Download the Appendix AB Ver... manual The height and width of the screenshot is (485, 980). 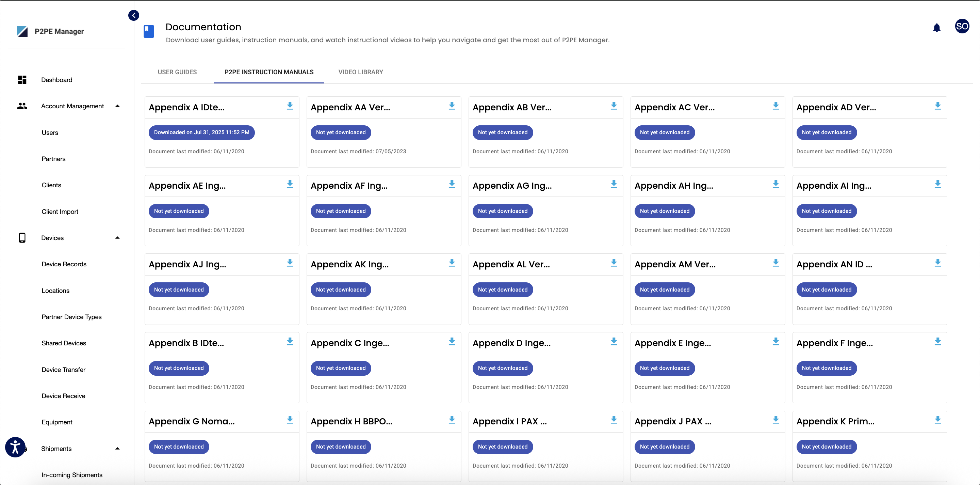point(614,106)
